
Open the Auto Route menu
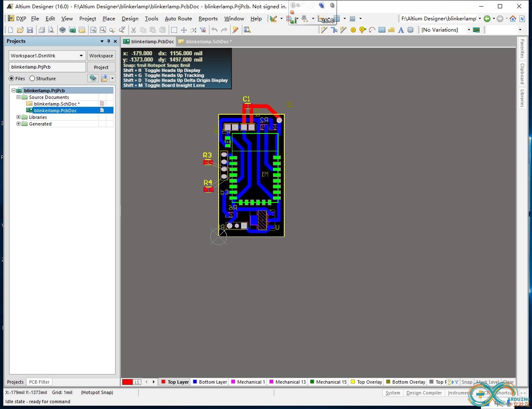(178, 19)
